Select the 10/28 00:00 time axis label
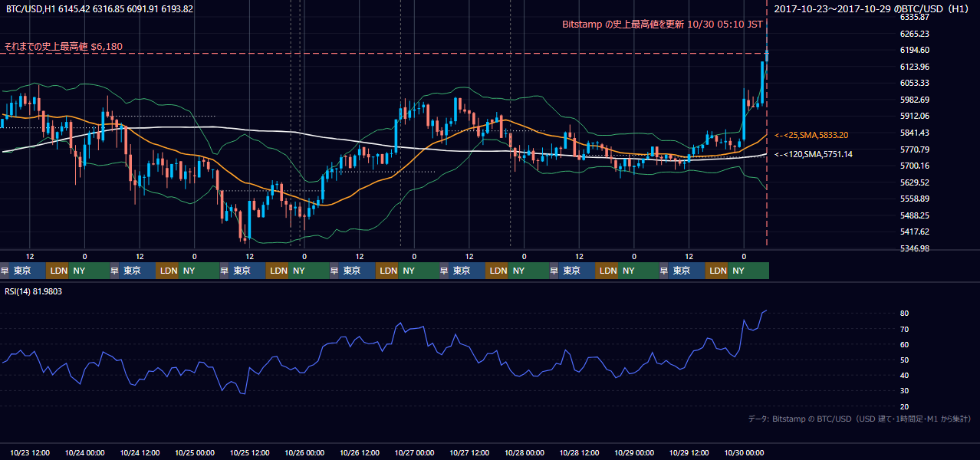980x460 pixels. (525, 452)
